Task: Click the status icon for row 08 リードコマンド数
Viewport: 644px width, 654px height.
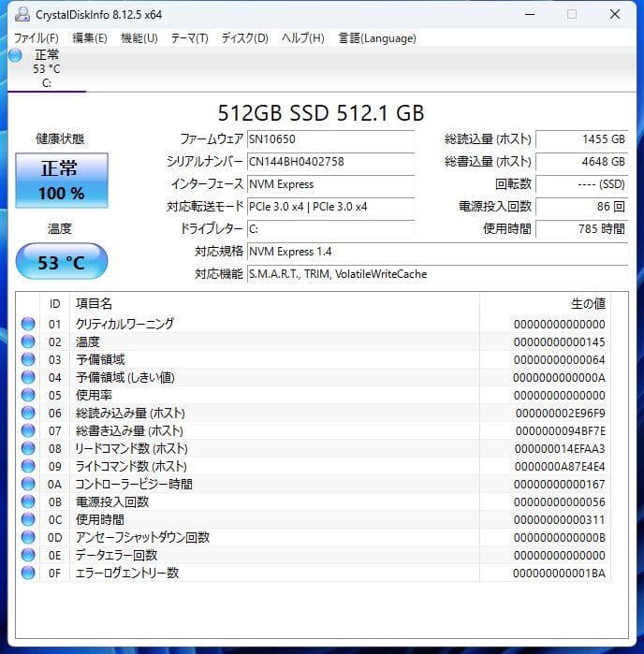Action: click(x=28, y=448)
